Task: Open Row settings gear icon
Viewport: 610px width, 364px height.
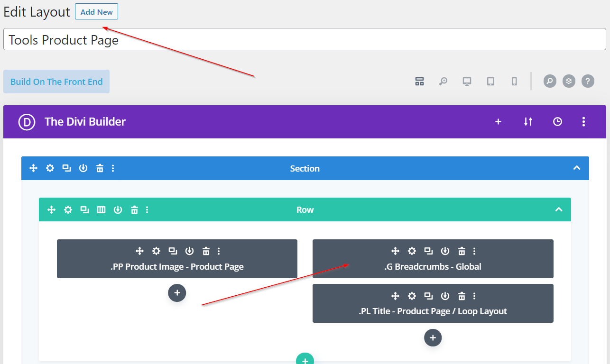Action: 68,209
